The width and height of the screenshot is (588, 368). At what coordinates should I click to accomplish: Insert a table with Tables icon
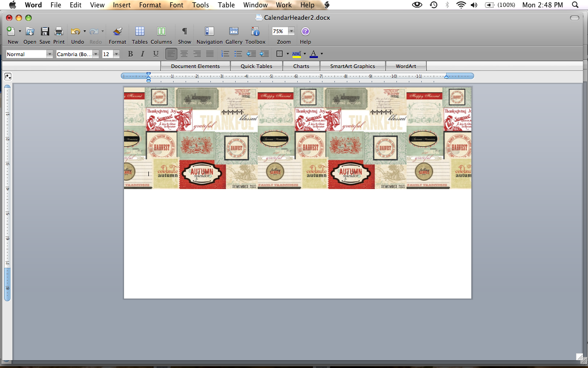[140, 31]
